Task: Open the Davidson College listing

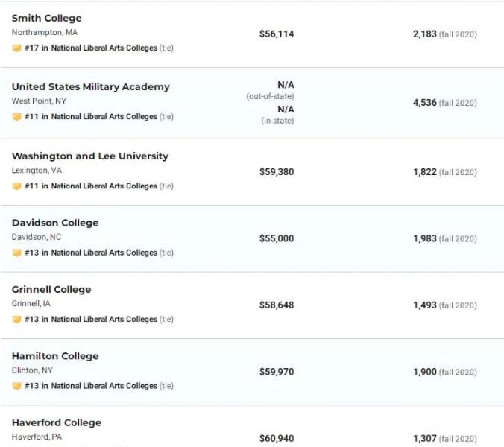Action: pyautogui.click(x=55, y=223)
